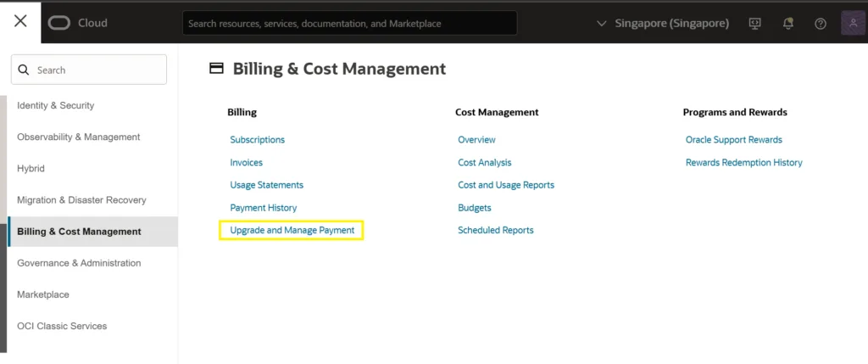Open Upgrade and Manage Payment link
Viewport: 868px width, 364px height.
(x=292, y=230)
